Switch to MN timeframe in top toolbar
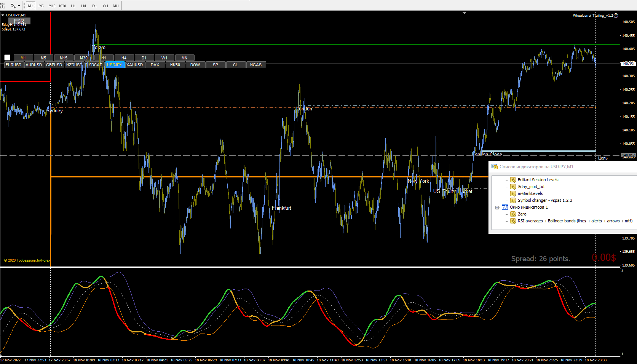Image resolution: width=637 pixels, height=364 pixels. pyautogui.click(x=116, y=6)
